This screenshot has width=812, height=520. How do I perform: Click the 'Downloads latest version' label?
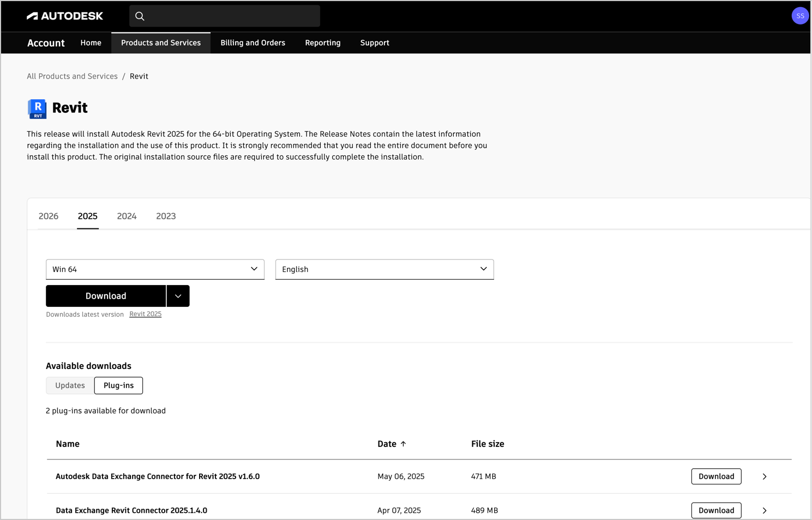pos(85,315)
